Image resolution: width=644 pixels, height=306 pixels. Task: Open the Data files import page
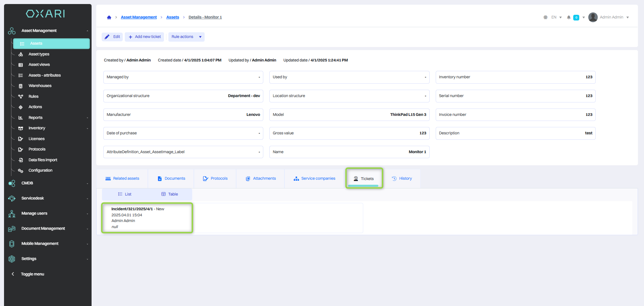43,160
